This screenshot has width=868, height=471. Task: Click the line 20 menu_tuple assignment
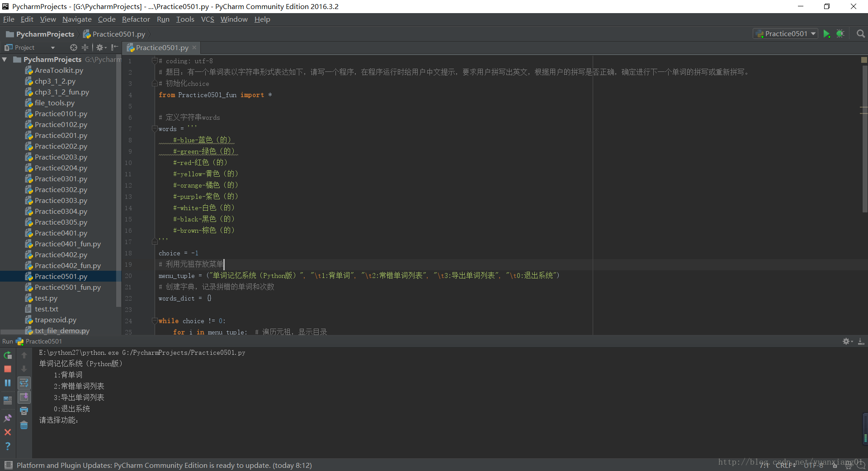coord(359,276)
